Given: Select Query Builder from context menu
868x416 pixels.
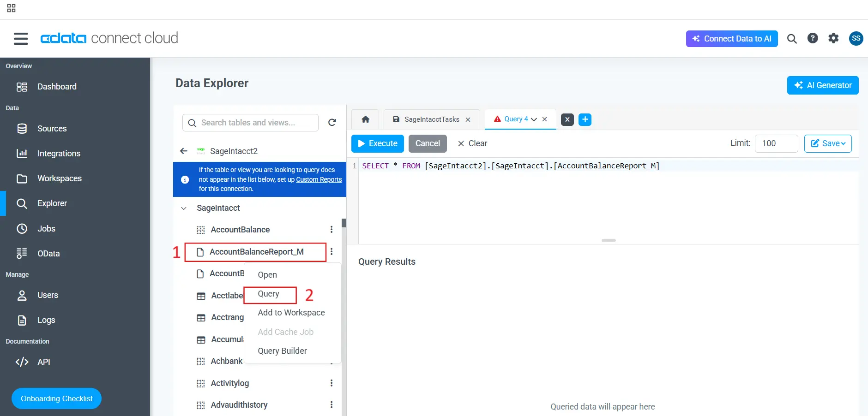Looking at the screenshot, I should pyautogui.click(x=282, y=351).
